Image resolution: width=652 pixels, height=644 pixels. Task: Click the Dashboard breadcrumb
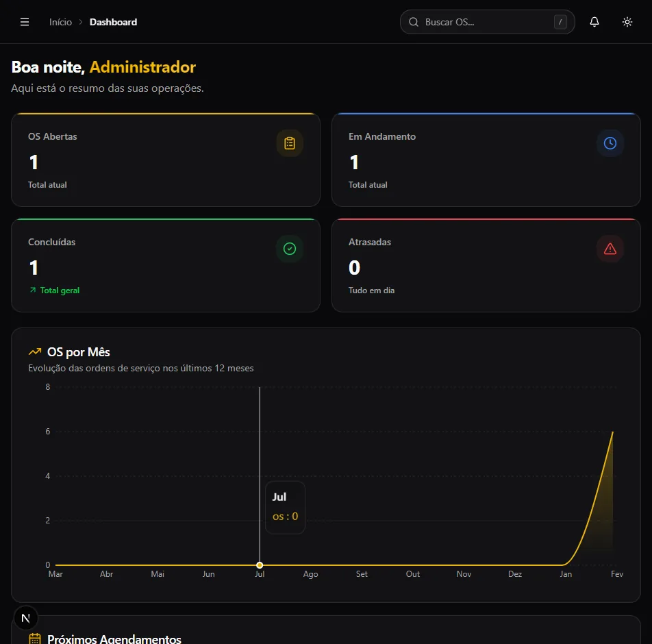(113, 22)
